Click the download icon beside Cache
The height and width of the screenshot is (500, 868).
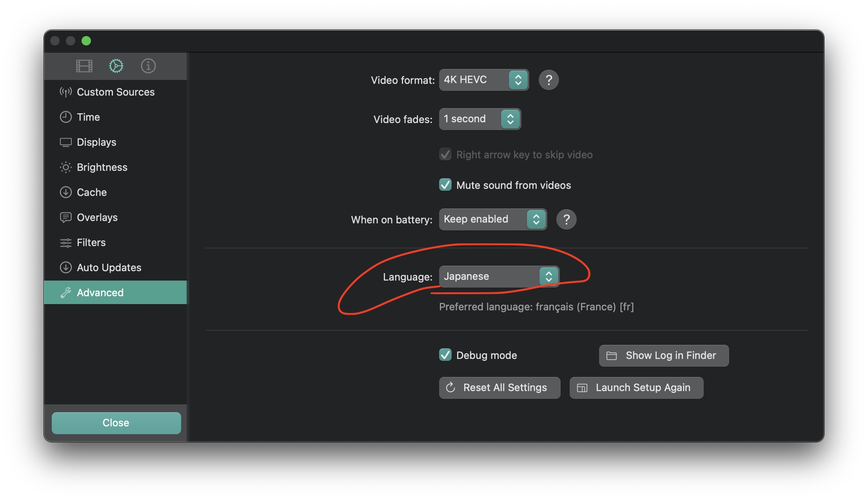[x=65, y=192]
